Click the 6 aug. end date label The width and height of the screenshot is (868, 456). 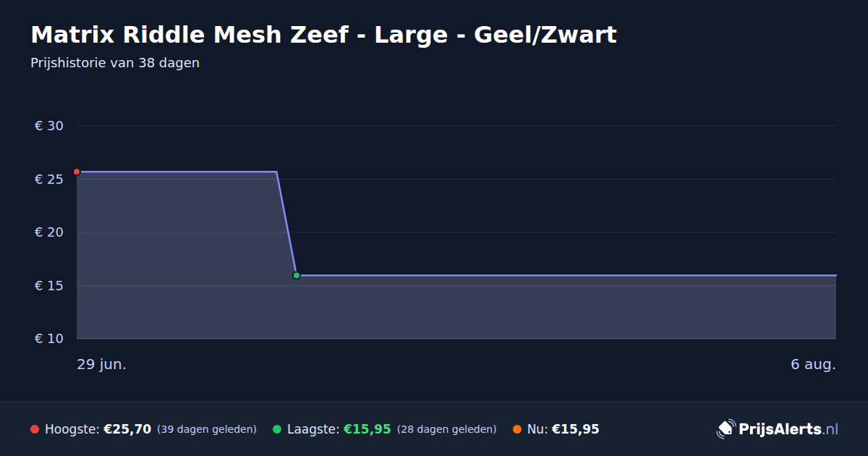tap(813, 364)
